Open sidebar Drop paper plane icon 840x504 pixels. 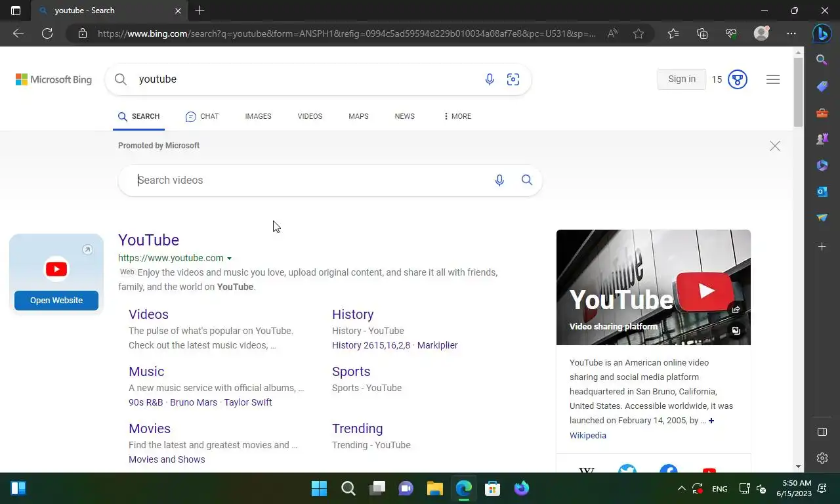point(822,218)
